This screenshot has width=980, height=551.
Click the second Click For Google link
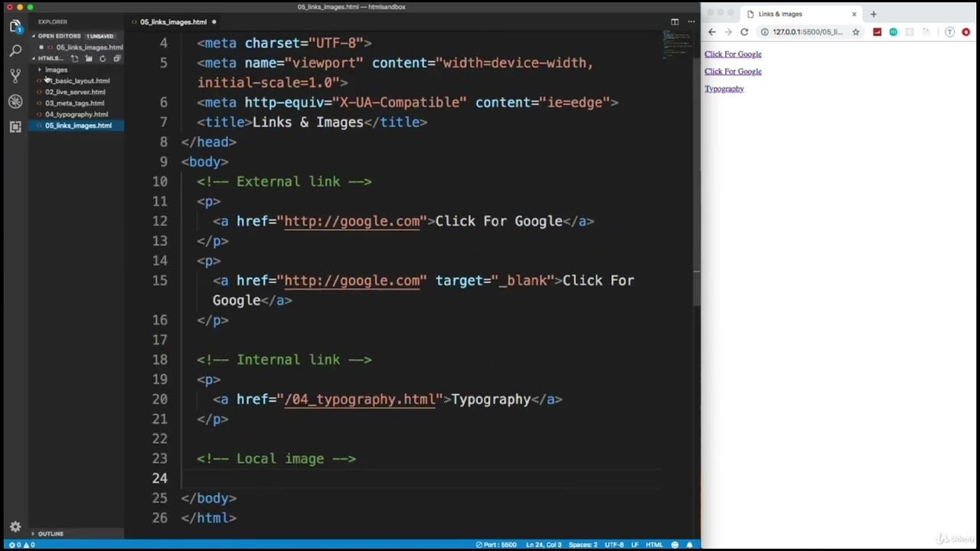click(x=733, y=71)
